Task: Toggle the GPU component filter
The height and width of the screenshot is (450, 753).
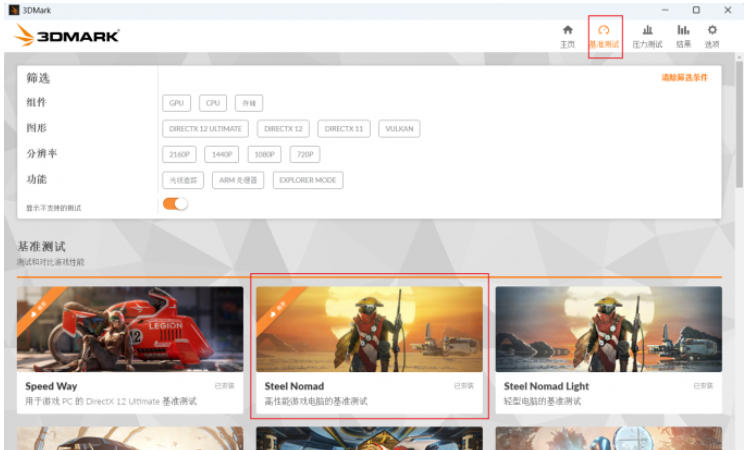Action: (x=176, y=103)
